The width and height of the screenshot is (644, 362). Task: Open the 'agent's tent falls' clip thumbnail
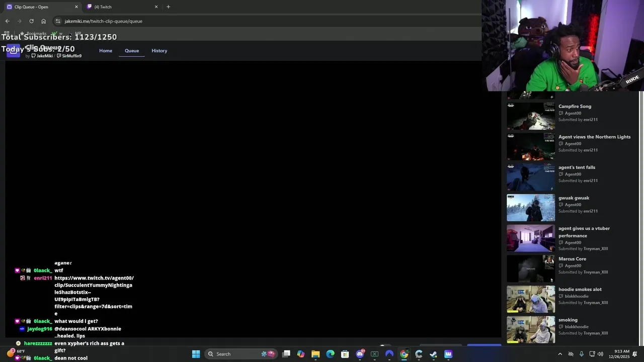pos(531,177)
